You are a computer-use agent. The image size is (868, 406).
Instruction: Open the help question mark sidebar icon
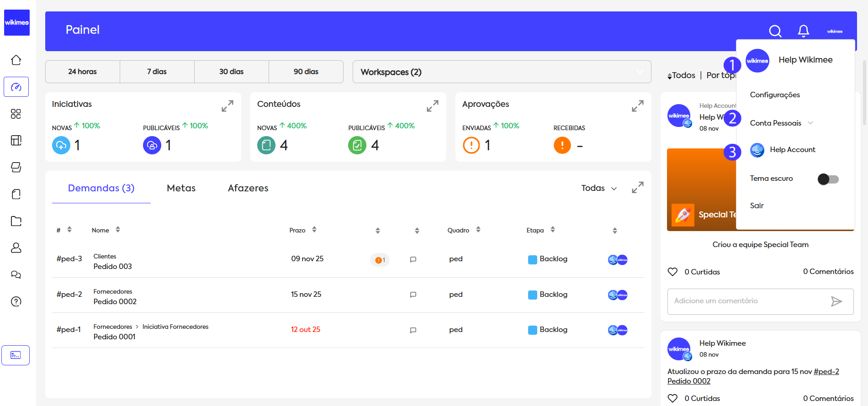coord(16,301)
